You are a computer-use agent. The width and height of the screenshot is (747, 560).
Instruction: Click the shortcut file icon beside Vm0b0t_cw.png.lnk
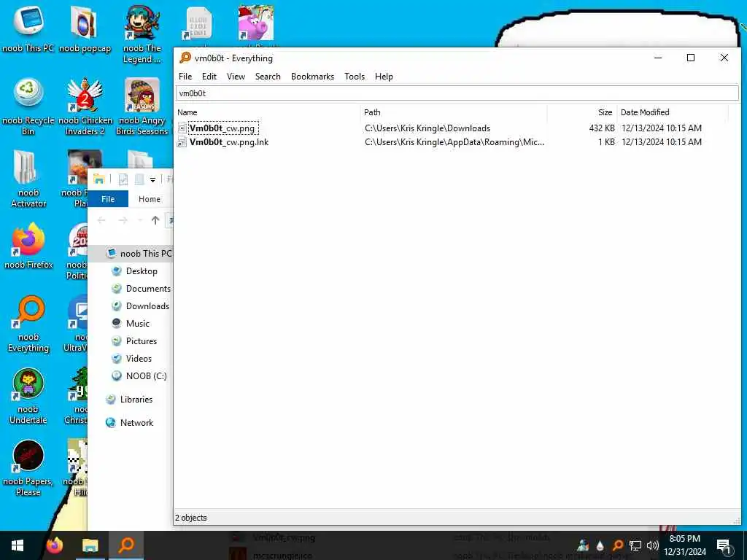(x=182, y=142)
